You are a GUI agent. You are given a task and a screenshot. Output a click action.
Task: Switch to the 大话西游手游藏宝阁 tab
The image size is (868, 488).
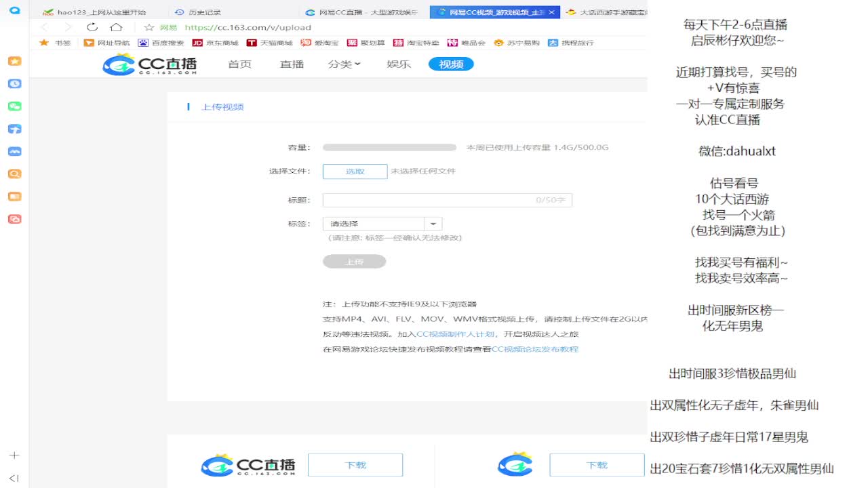[605, 12]
